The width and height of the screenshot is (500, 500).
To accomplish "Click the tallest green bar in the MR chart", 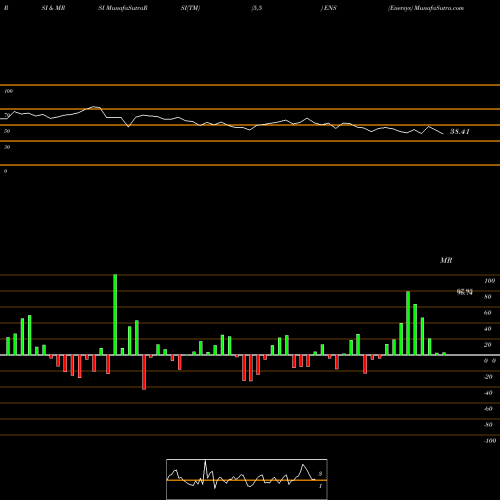I will (115, 315).
